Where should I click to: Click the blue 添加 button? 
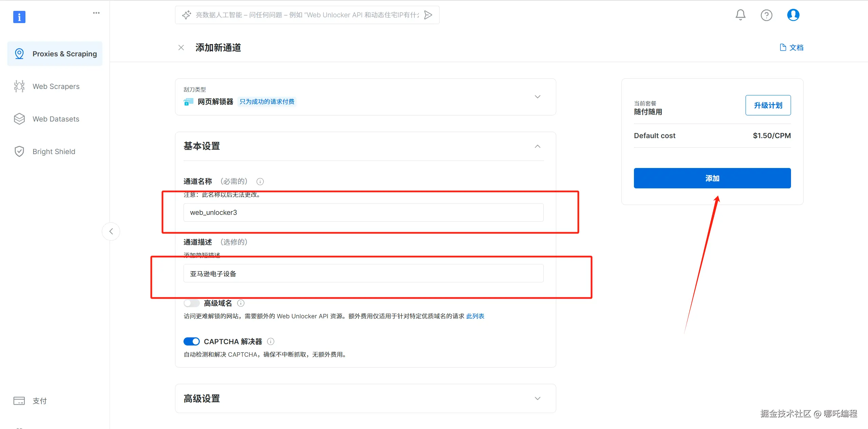[712, 178]
